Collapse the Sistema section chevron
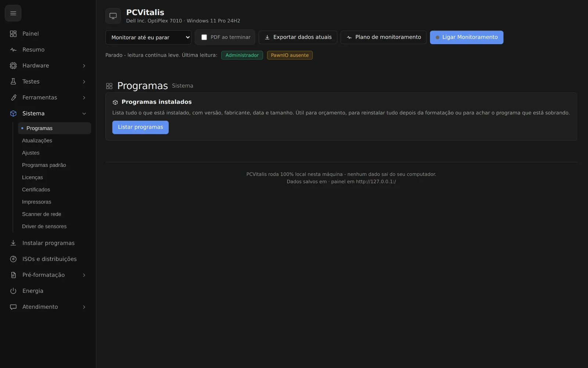This screenshot has height=368, width=588. point(84,113)
